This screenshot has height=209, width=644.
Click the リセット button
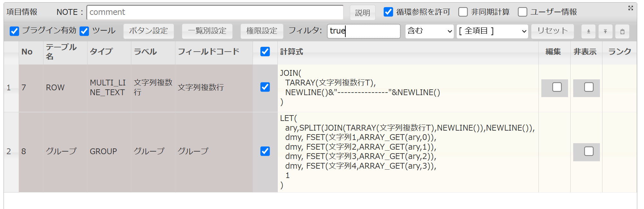pos(553,31)
